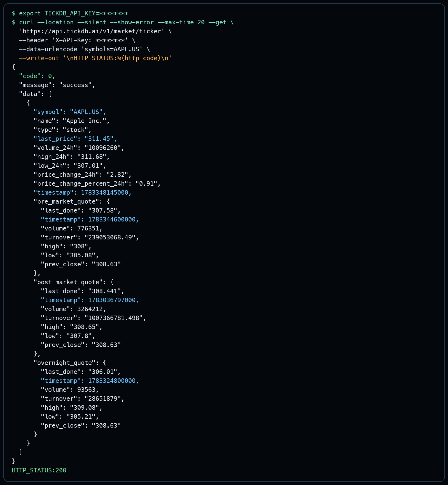Image resolution: width=448 pixels, height=485 pixels.
Task: Click the export TICKDB_API_KEY command line
Action: click(70, 13)
